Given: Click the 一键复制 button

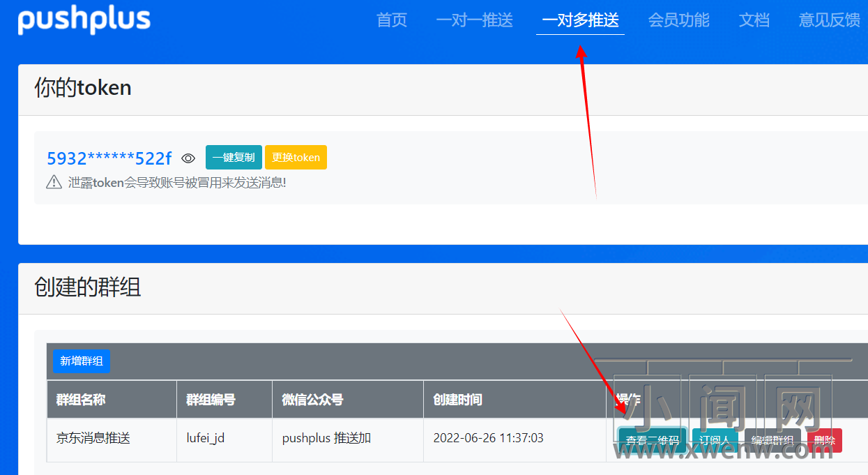Looking at the screenshot, I should [234, 158].
